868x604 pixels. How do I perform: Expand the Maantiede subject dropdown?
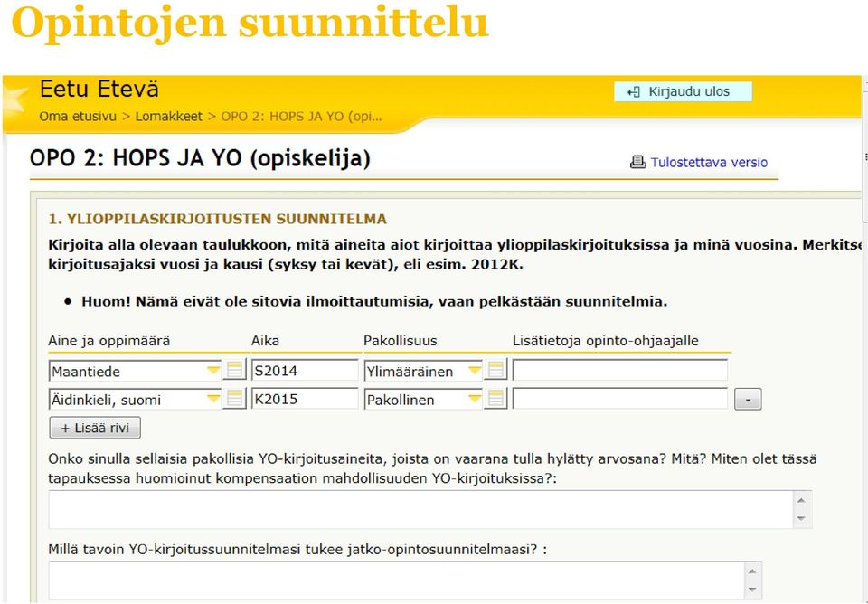[213, 371]
